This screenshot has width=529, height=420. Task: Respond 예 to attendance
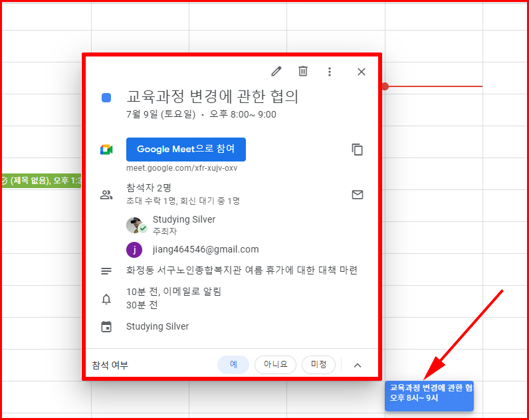[x=233, y=365]
